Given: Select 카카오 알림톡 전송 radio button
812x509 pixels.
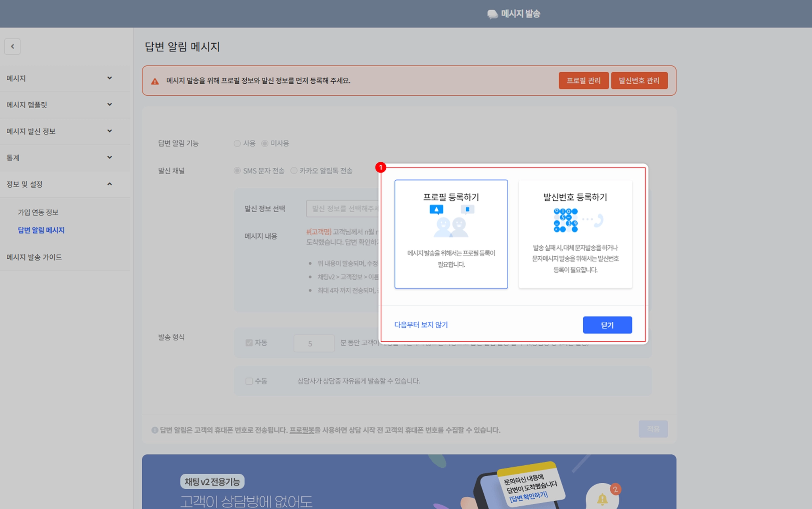Looking at the screenshot, I should [294, 171].
